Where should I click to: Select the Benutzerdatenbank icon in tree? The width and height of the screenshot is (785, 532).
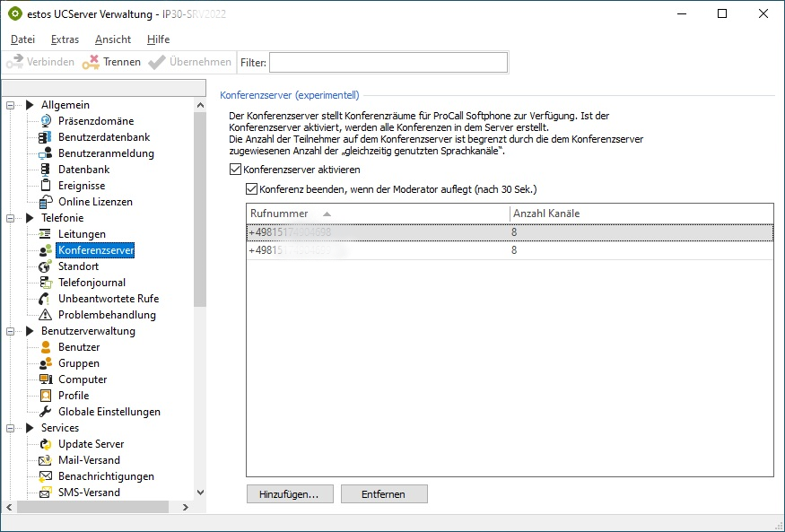[46, 137]
